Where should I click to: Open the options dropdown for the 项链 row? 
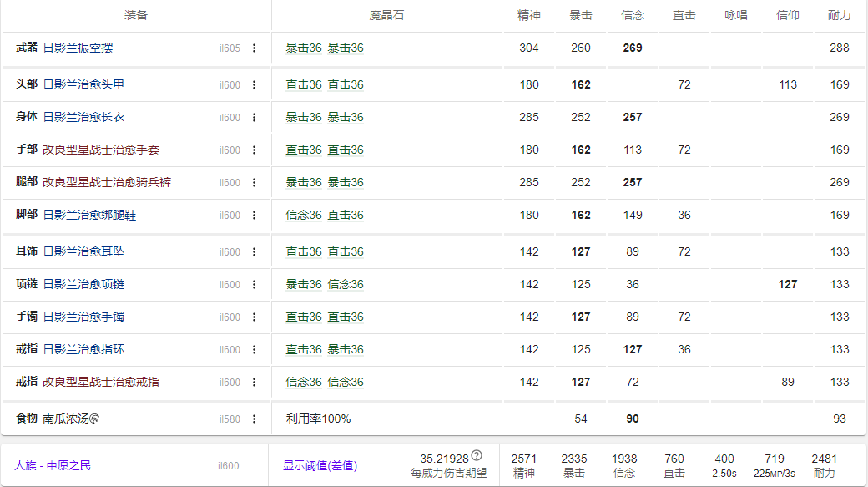click(256, 284)
